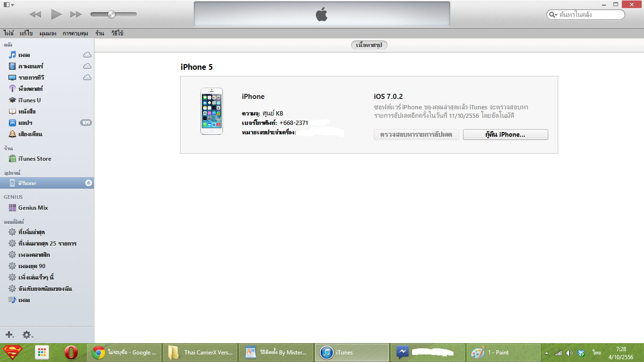Open the มุมมอง menu
The height and width of the screenshot is (362, 644).
(x=48, y=33)
